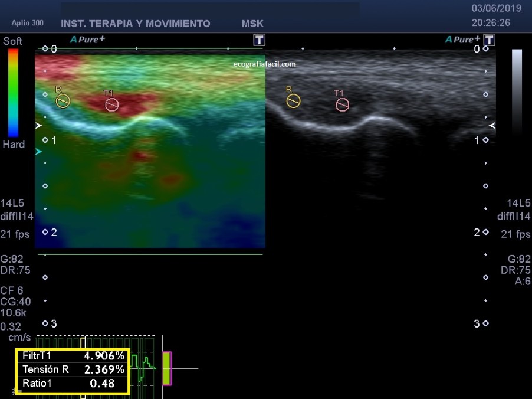
Task: Select the yellow R circle on the elastogram
Action: tap(63, 101)
